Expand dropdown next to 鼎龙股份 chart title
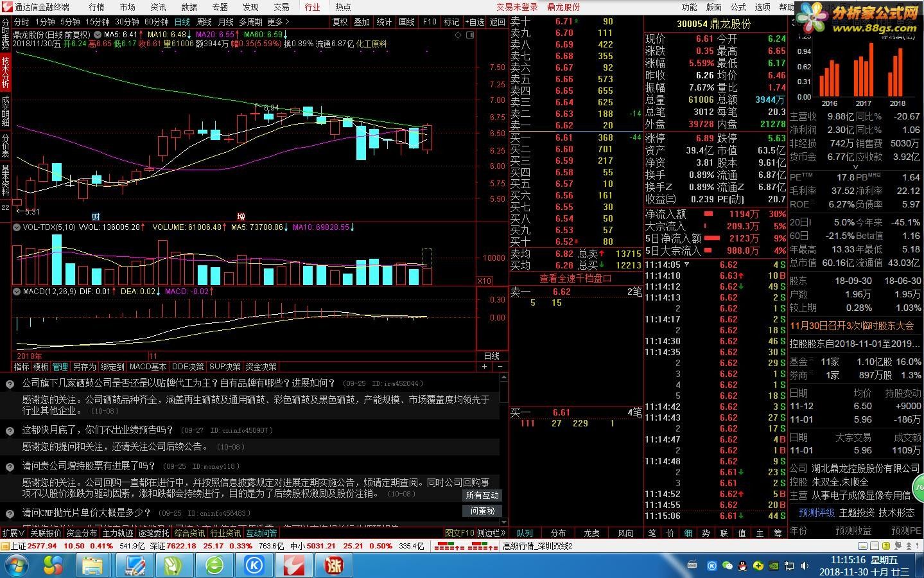924x578 pixels. 97,35
